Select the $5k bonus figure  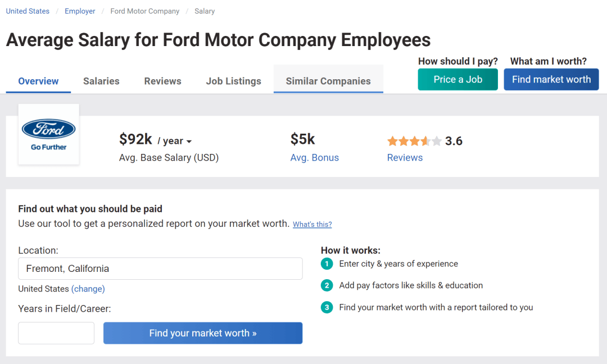click(x=303, y=139)
